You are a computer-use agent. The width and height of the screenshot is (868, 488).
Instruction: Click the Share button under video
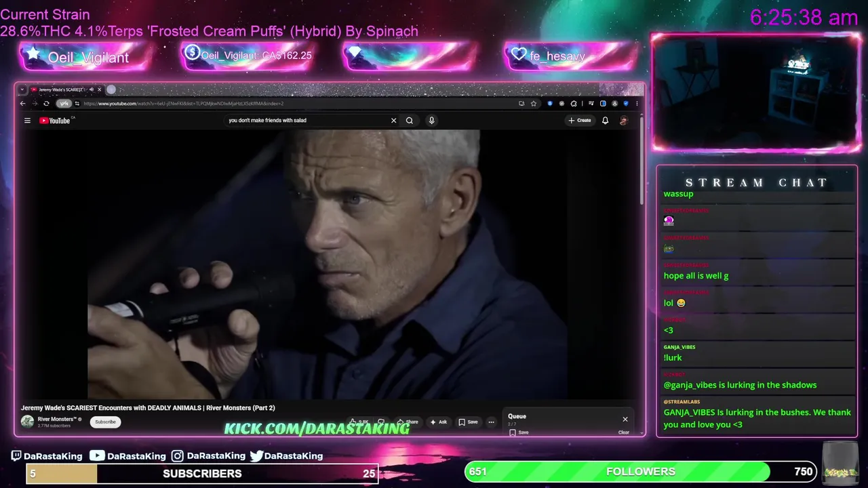click(x=408, y=422)
